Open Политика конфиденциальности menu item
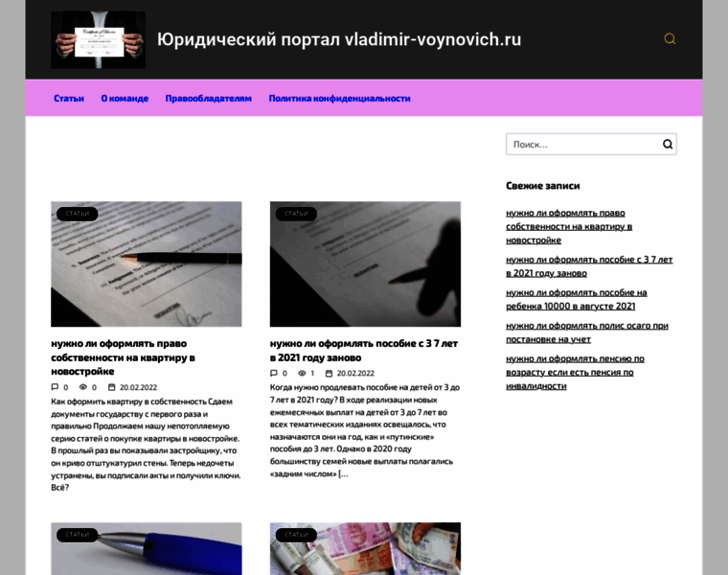The width and height of the screenshot is (728, 575). click(339, 99)
